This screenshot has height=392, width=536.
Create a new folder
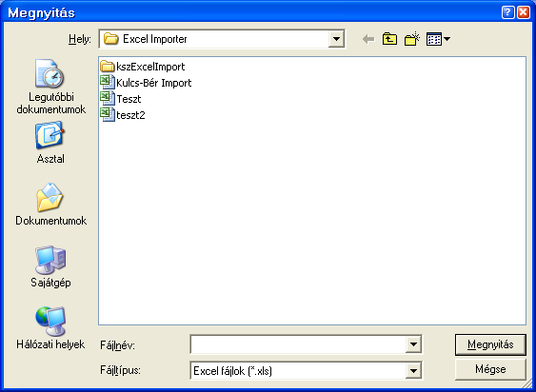click(412, 39)
